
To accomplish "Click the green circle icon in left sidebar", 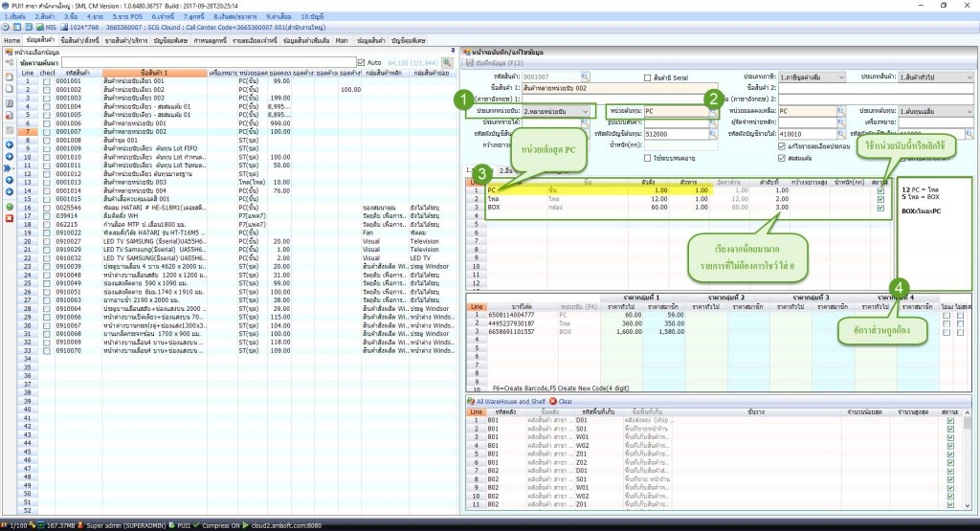I will pyautogui.click(x=10, y=207).
